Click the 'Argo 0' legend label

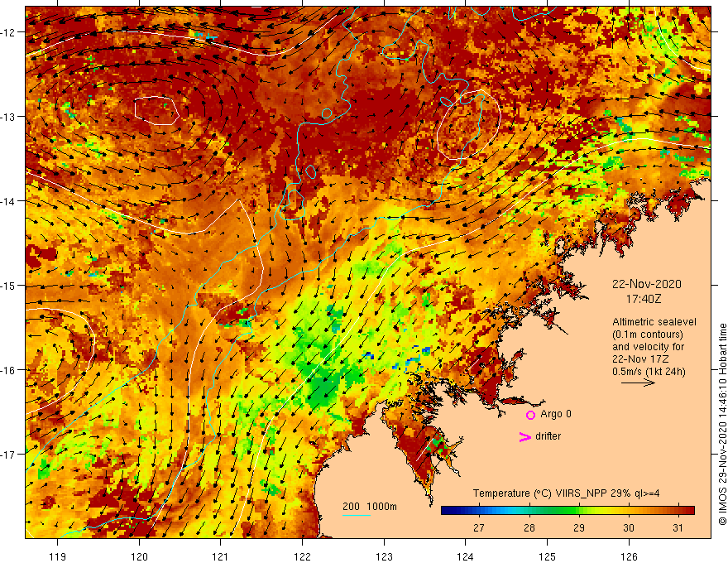[x=555, y=414]
